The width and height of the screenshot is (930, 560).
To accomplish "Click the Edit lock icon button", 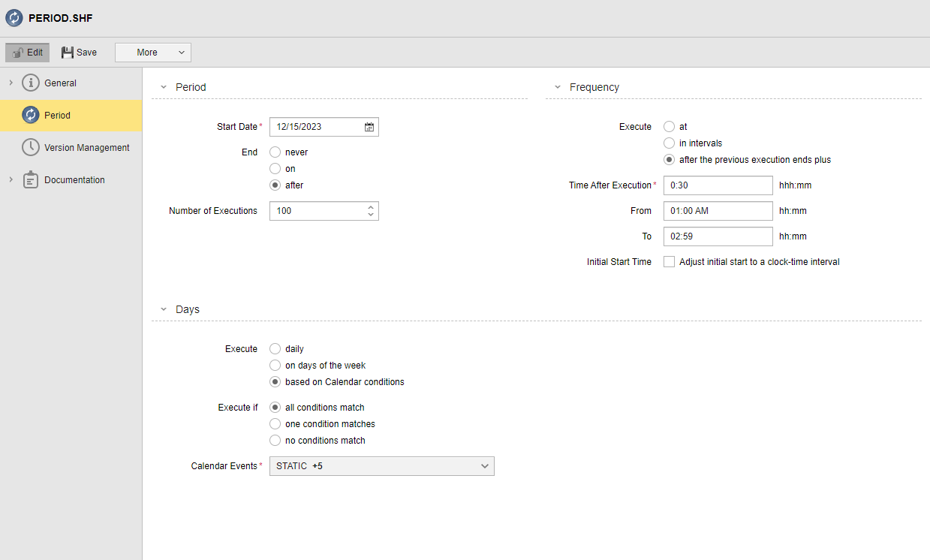I will 17,52.
